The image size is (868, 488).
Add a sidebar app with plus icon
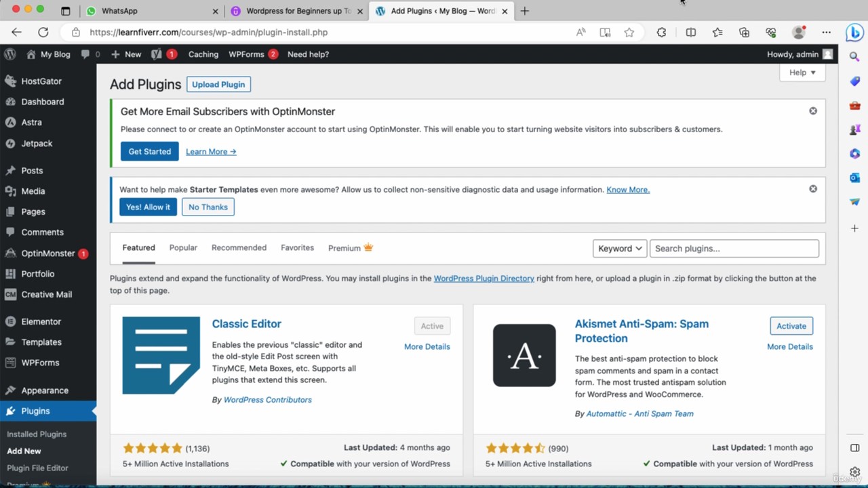854,228
